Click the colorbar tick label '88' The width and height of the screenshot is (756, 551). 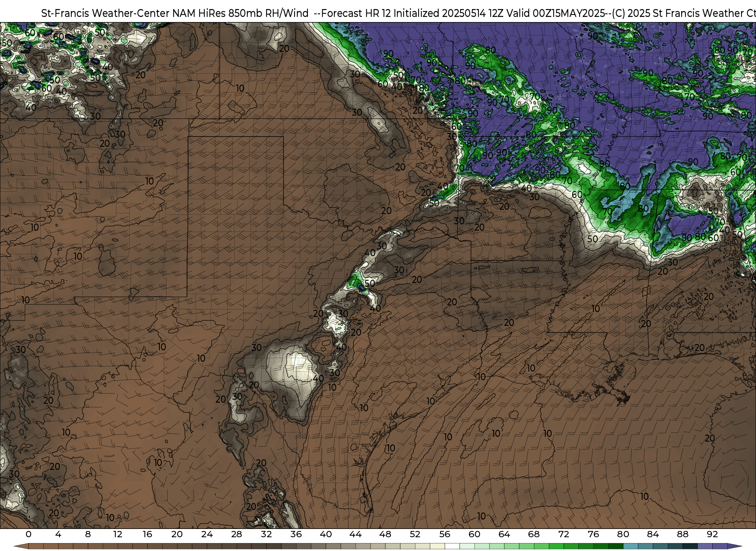(682, 534)
